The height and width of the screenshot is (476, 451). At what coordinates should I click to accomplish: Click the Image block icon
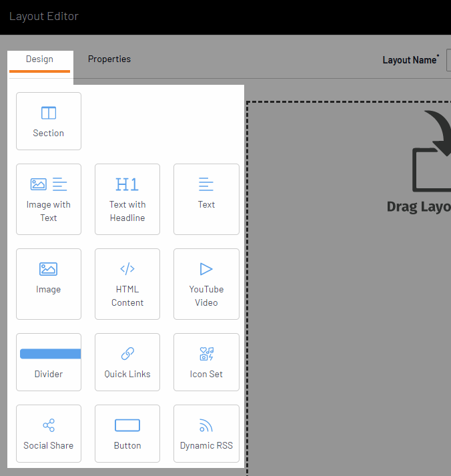48,269
